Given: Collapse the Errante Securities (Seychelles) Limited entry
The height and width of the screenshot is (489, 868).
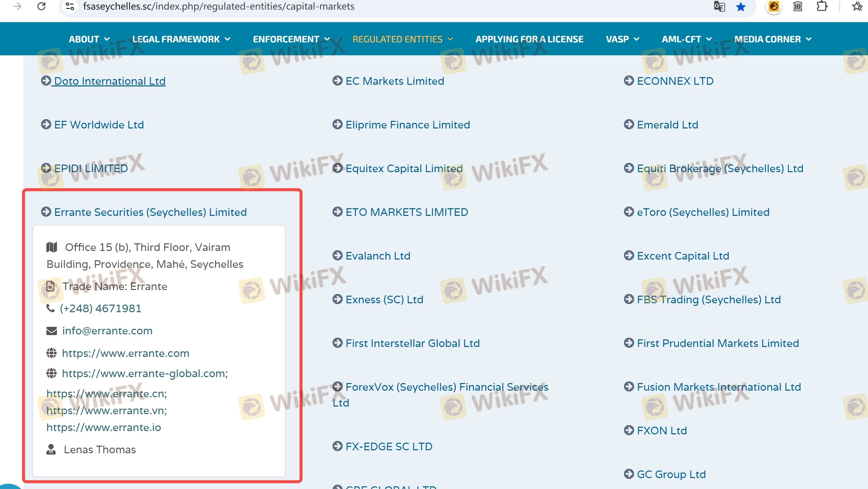Looking at the screenshot, I should pos(150,212).
